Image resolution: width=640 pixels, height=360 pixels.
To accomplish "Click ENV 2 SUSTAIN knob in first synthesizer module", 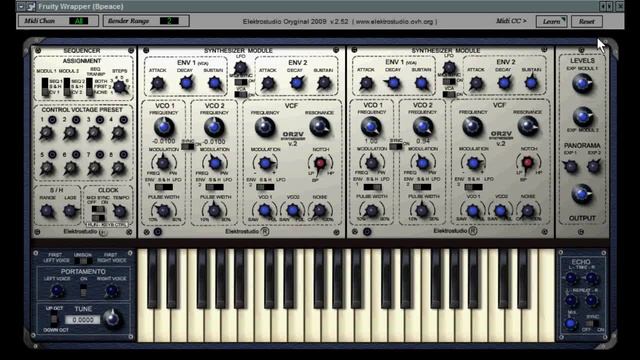I will (324, 83).
